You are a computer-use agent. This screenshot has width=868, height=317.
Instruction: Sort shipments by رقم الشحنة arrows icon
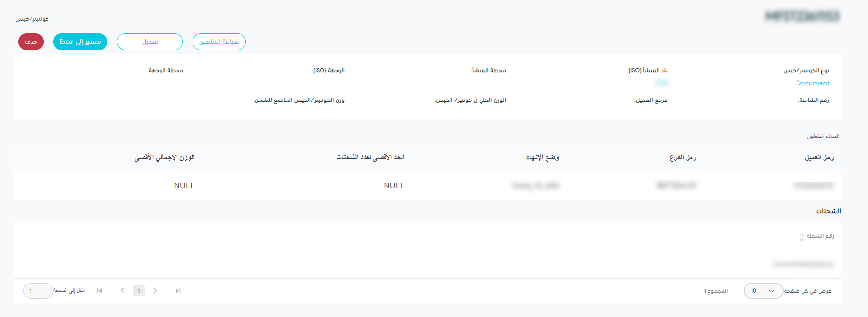(x=802, y=236)
